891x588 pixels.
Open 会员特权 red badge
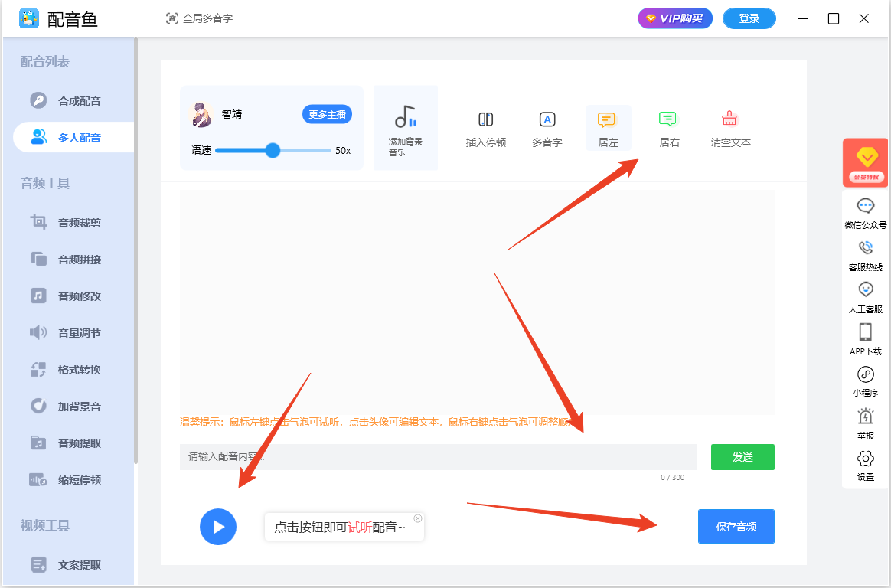click(x=866, y=163)
